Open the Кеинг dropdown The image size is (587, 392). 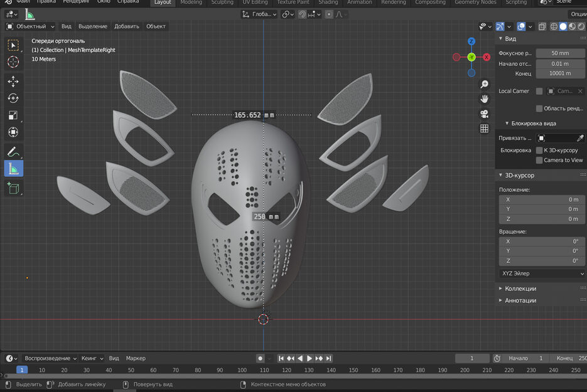pos(92,358)
